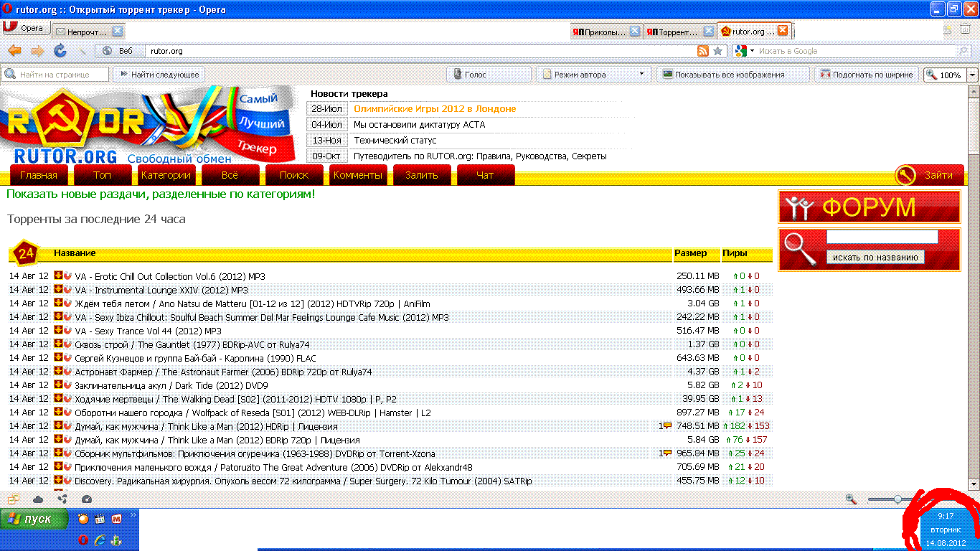Launch Internet Explorer from quick launch
The height and width of the screenshot is (551, 980).
pos(100,540)
